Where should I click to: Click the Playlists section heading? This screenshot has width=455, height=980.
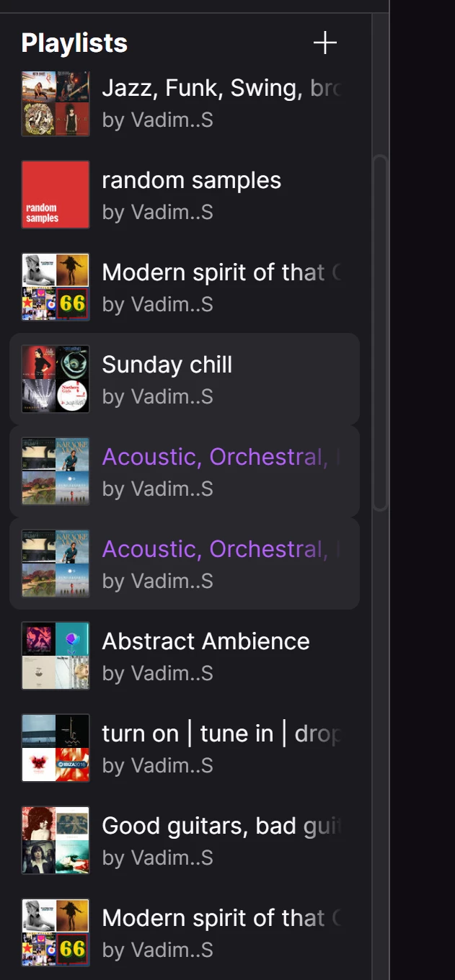click(74, 43)
